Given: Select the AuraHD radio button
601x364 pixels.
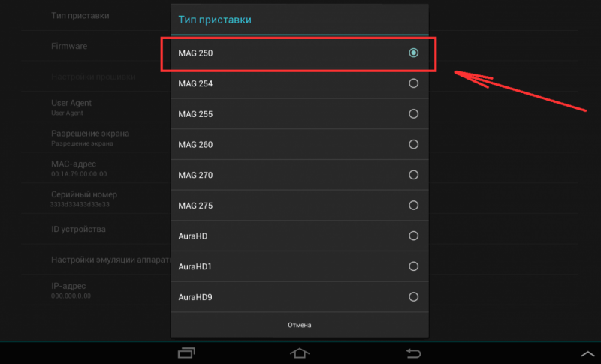Looking at the screenshot, I should (413, 236).
